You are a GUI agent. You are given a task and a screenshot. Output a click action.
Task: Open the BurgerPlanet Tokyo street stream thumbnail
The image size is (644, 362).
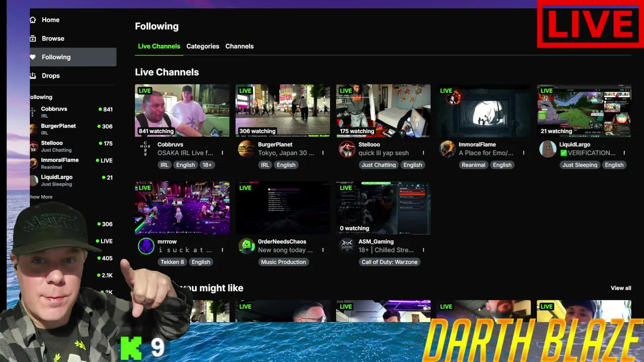click(283, 111)
